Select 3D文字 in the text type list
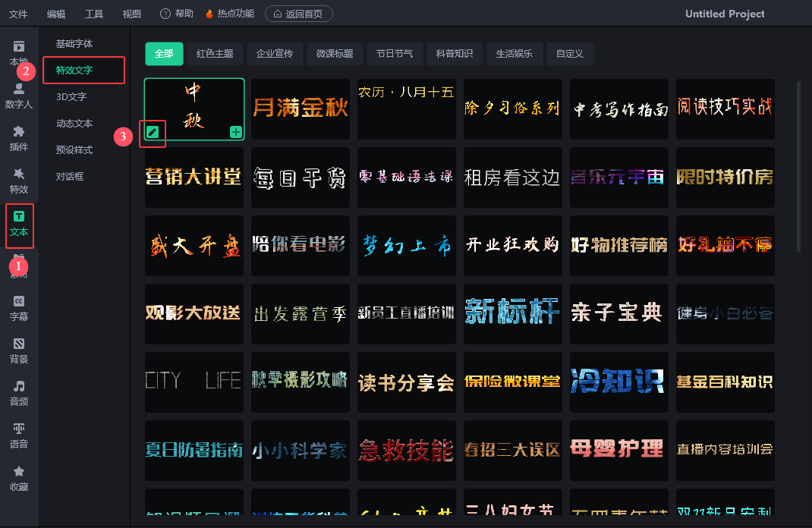Screen dimensions: 812x528 click(71, 97)
